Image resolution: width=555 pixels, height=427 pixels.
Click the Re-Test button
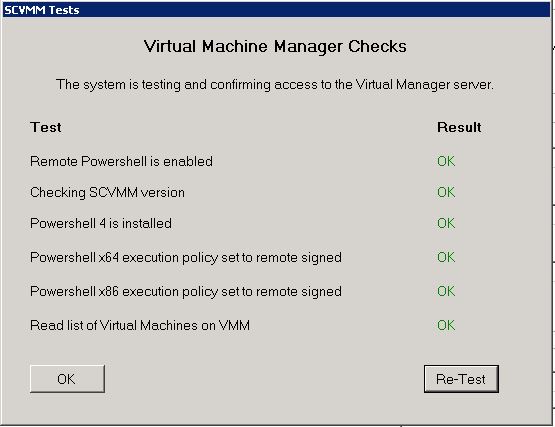461,379
